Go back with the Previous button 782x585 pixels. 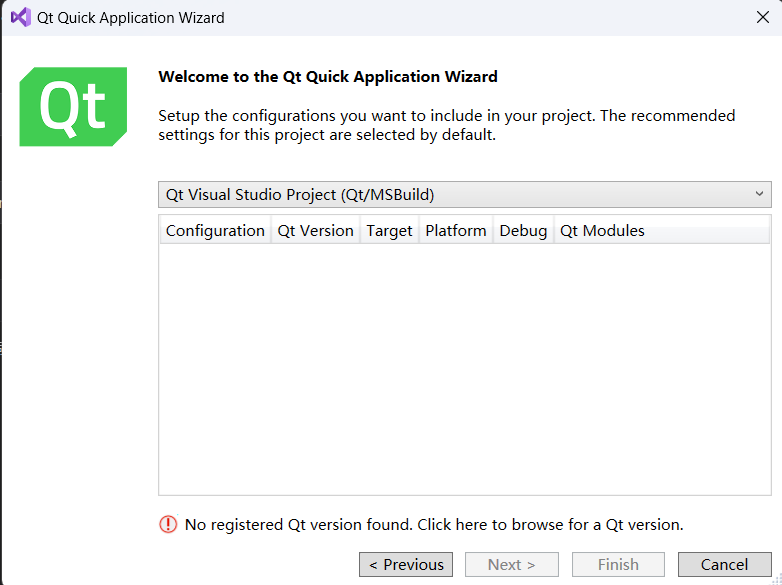406,565
